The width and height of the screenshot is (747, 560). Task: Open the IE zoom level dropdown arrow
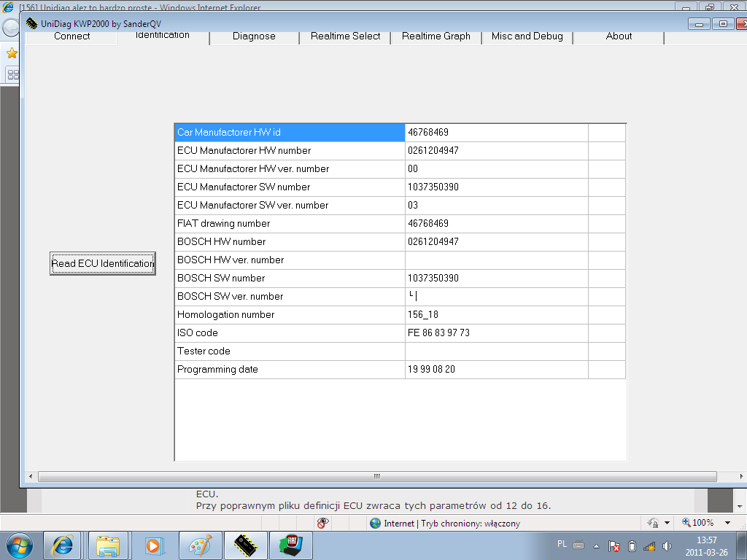coord(727,523)
